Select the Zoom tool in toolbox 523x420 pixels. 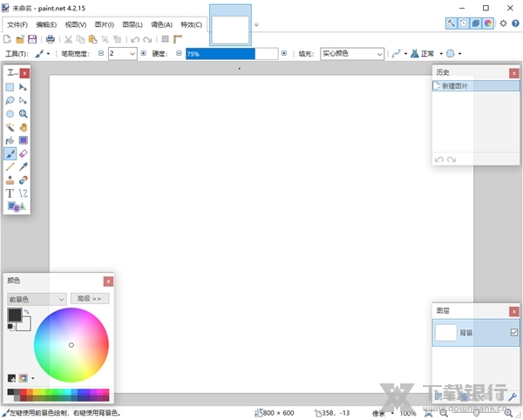tap(23, 114)
